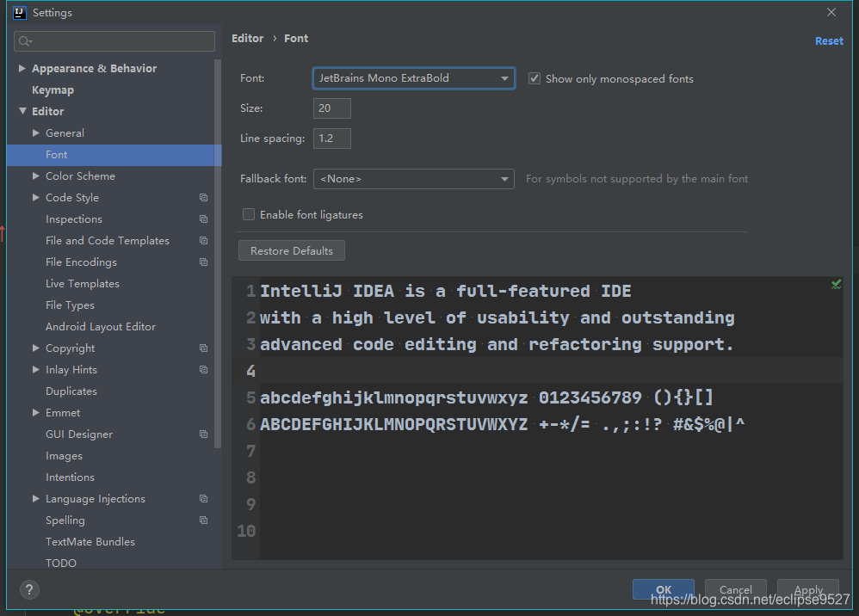Expand Code Style arrow
This screenshot has width=859, height=616.
click(36, 197)
